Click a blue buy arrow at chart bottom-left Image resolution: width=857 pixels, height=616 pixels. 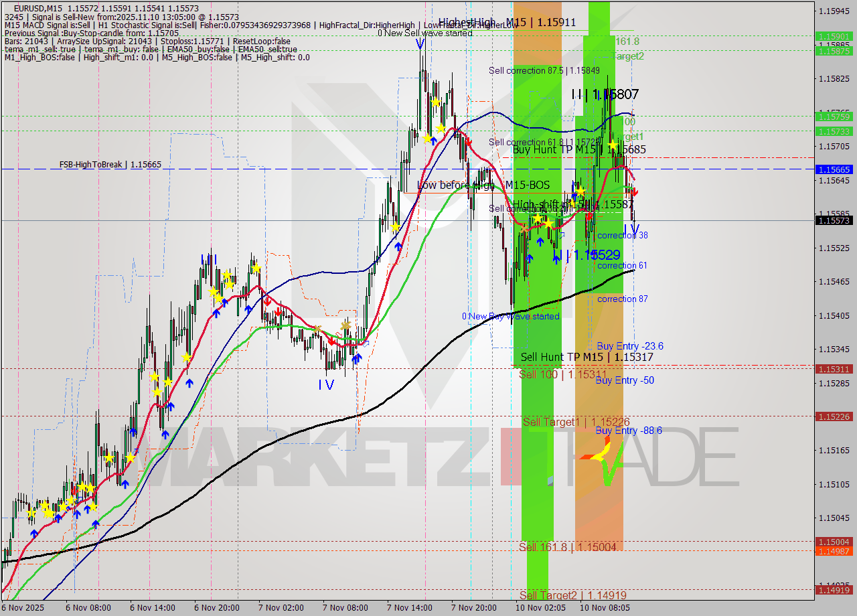(x=34, y=533)
